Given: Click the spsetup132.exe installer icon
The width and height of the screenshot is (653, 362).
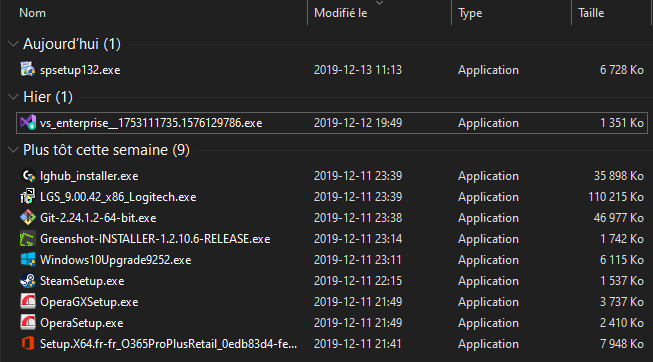Looking at the screenshot, I should click(28, 69).
